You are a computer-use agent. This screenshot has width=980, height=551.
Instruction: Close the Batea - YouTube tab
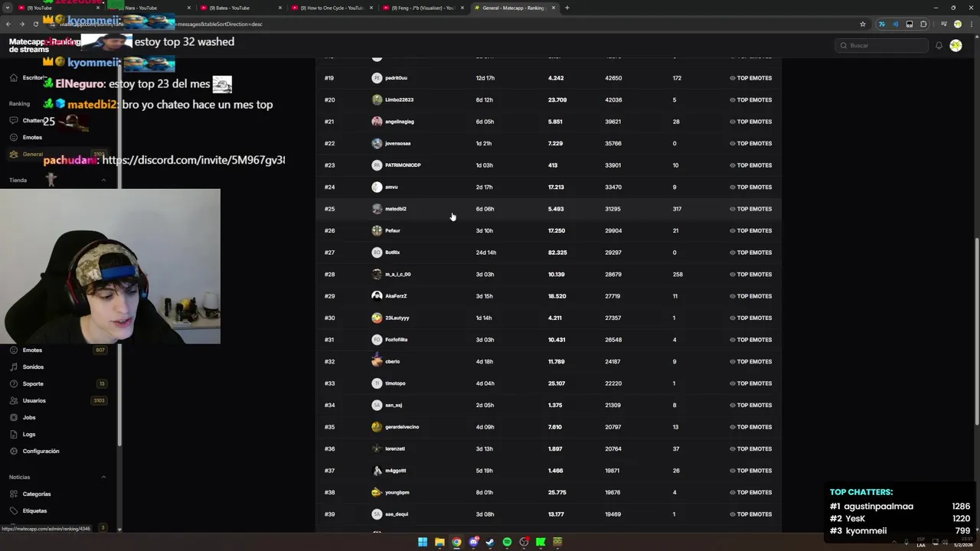(280, 8)
